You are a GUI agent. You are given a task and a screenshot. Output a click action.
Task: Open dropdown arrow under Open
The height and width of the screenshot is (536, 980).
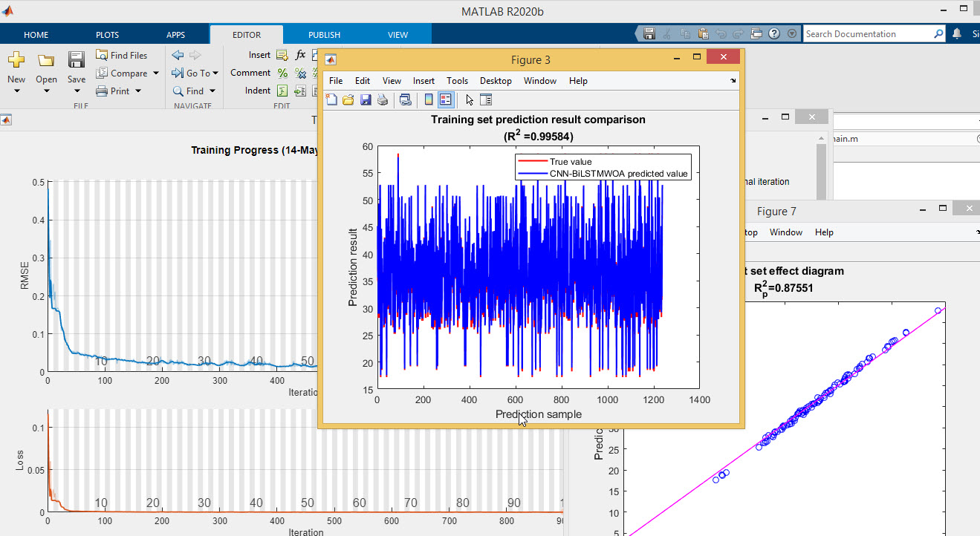46,91
